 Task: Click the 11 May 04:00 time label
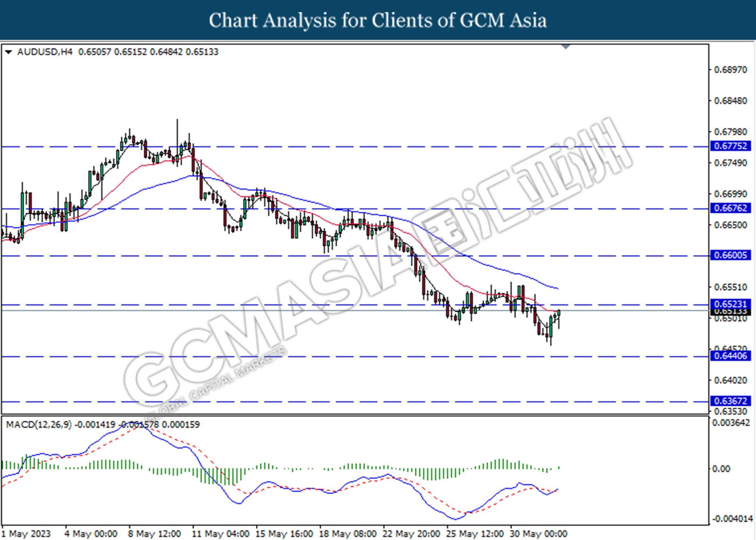[221, 534]
